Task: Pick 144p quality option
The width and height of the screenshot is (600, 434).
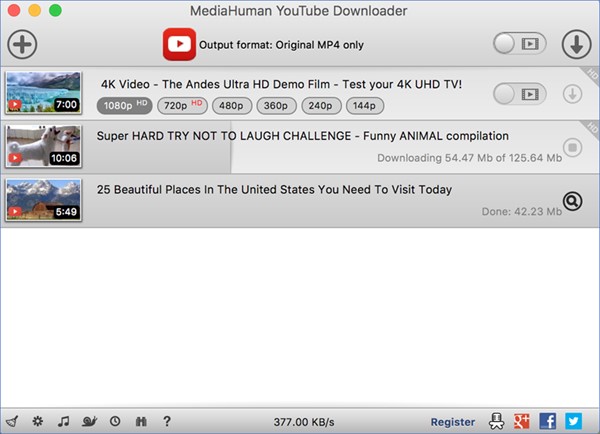Action: point(365,106)
